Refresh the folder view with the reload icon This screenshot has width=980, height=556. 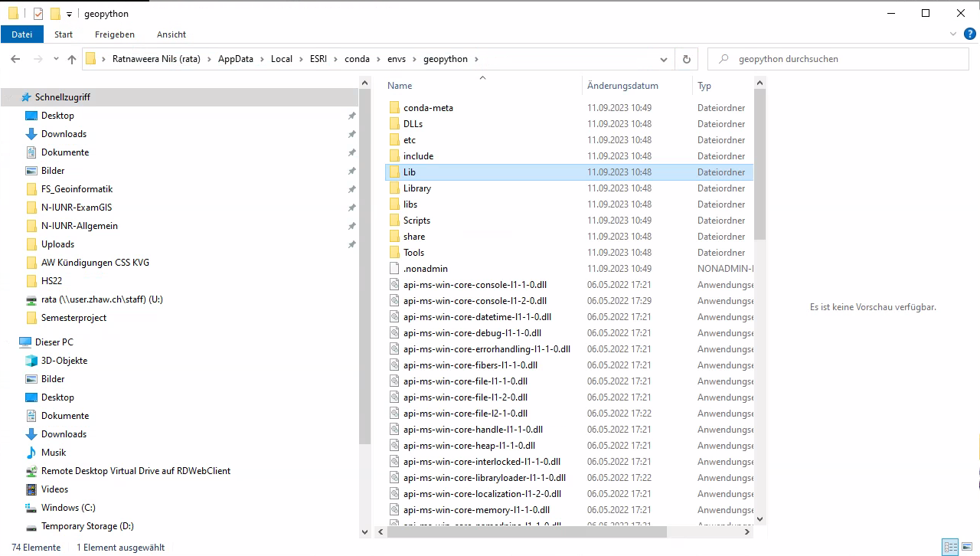pos(687,59)
